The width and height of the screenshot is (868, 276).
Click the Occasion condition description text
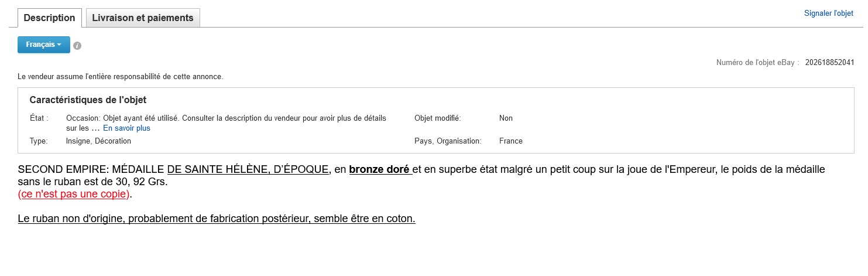226,123
